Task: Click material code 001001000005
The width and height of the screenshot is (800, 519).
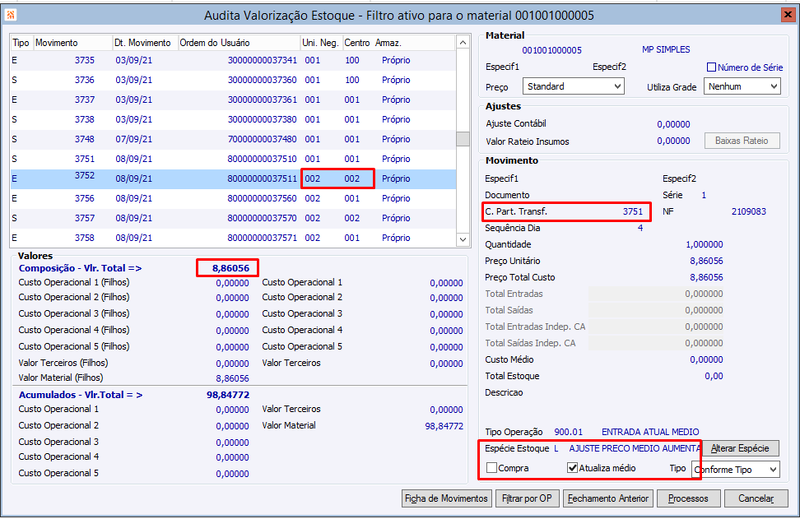Action: coord(552,50)
